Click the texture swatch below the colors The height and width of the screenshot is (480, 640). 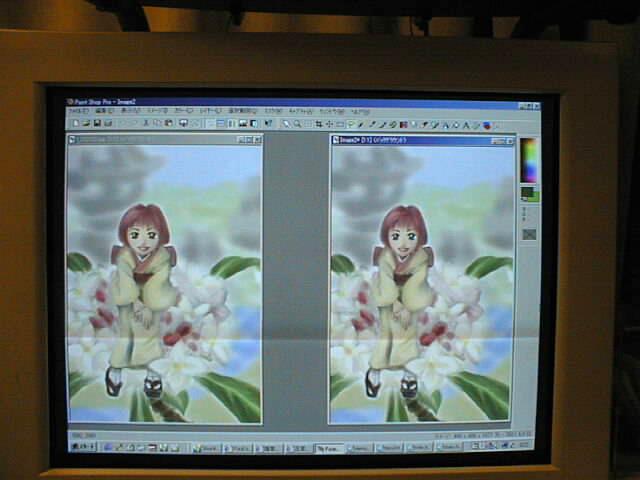pos(529,234)
